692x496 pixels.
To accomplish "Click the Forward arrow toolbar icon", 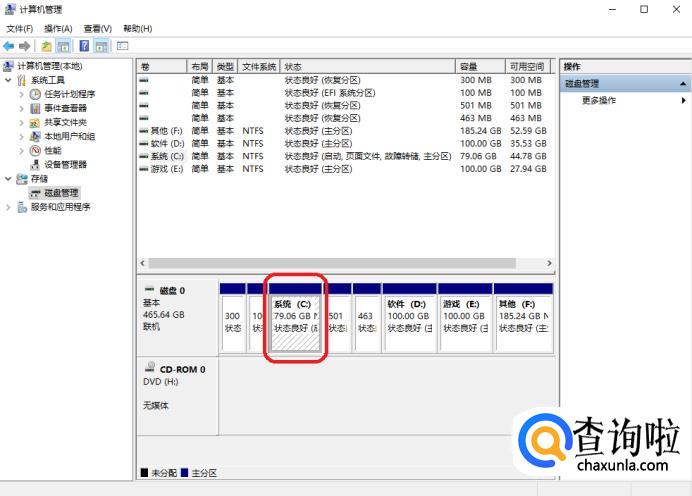I will pos(25,46).
